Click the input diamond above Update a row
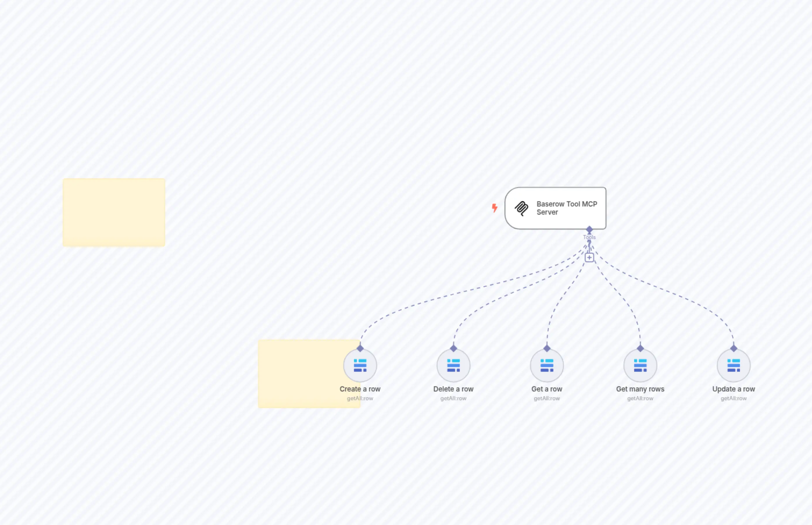 pyautogui.click(x=734, y=349)
